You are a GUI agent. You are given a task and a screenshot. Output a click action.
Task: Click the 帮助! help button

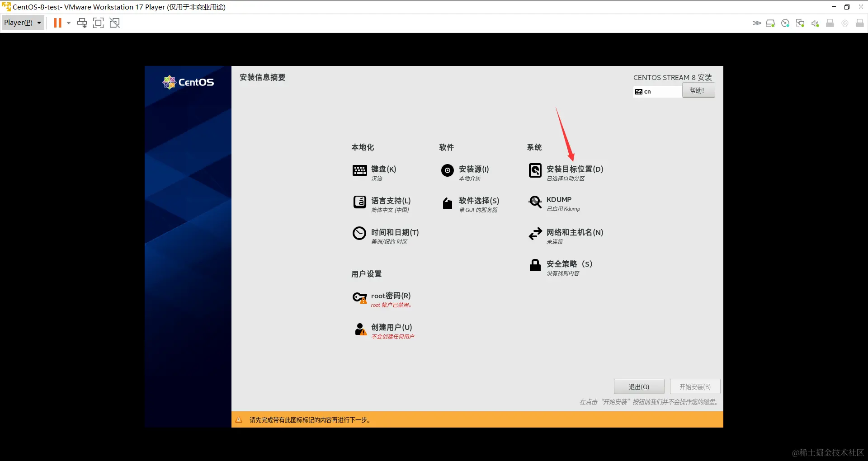[x=698, y=90]
